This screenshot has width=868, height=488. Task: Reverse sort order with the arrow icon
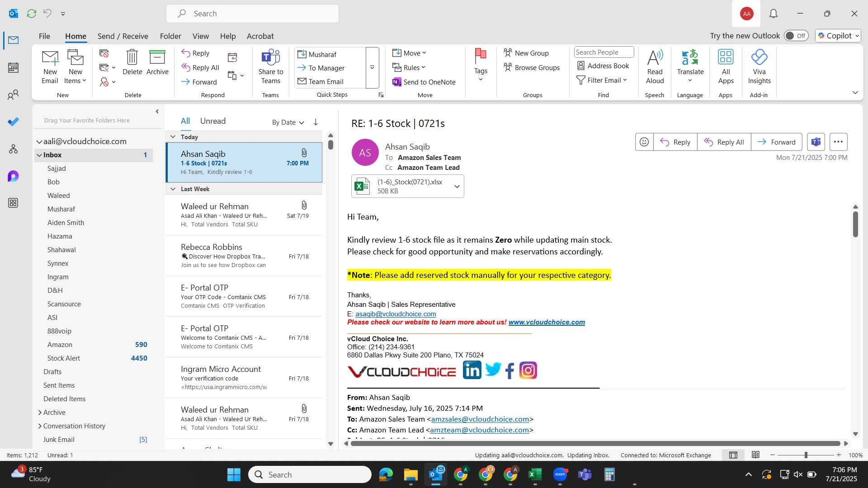tap(316, 122)
